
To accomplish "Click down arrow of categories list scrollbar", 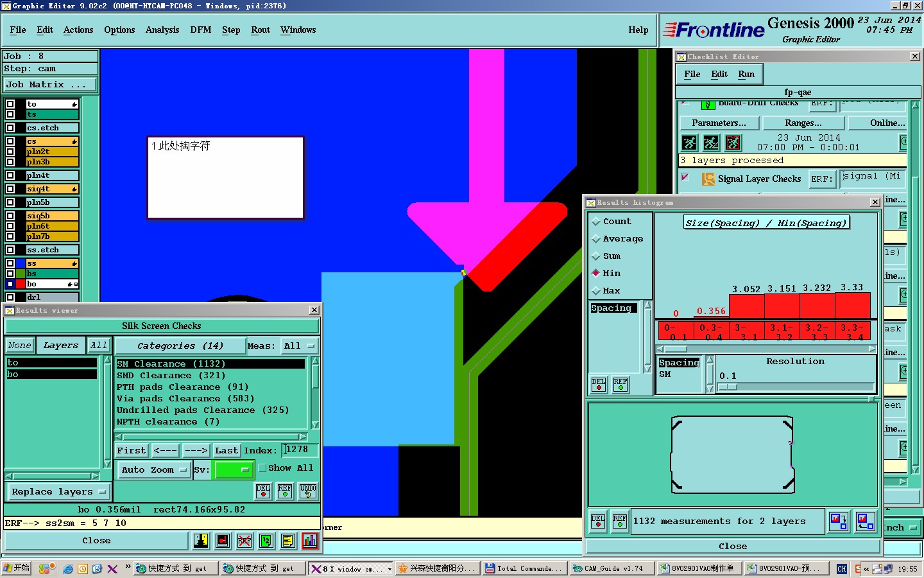I will click(x=315, y=425).
